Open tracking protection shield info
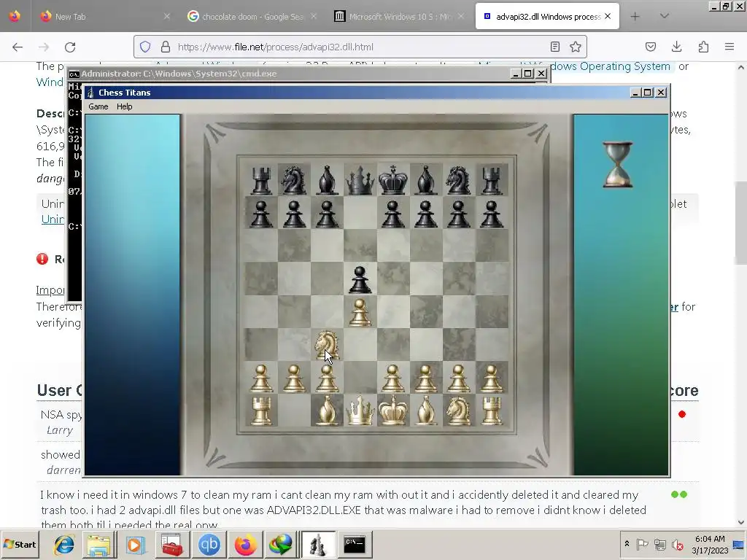Viewport: 747px width, 560px height. [145, 47]
